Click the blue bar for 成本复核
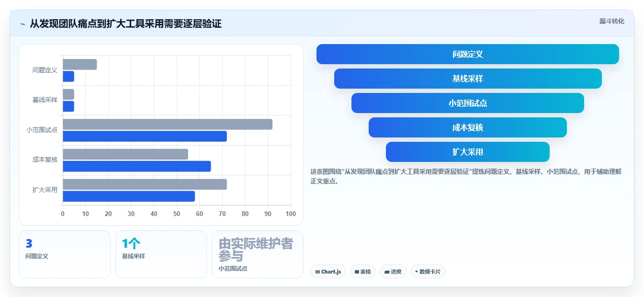Image resolution: width=644 pixels, height=297 pixels. tap(137, 166)
